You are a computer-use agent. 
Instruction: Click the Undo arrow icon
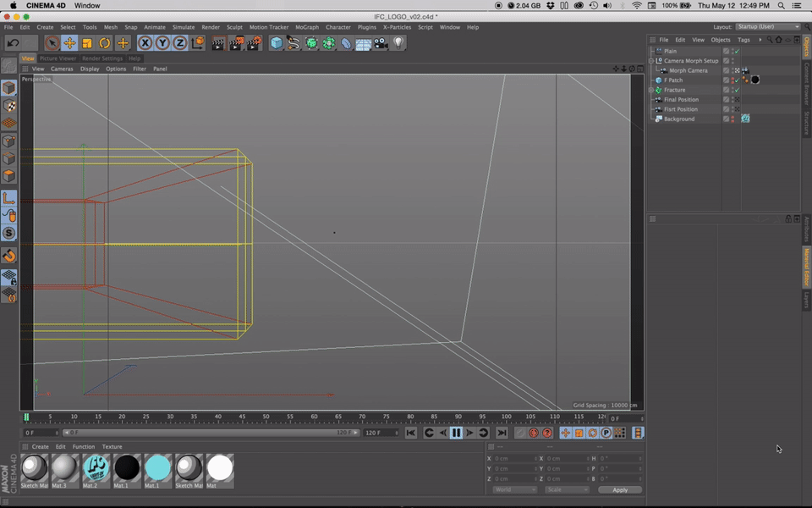tap(13, 43)
